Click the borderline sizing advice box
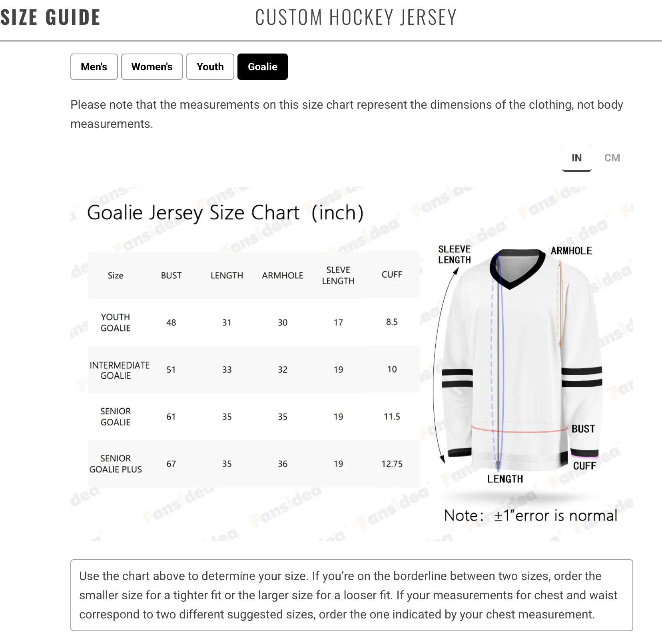This screenshot has height=644, width=662. [x=351, y=595]
